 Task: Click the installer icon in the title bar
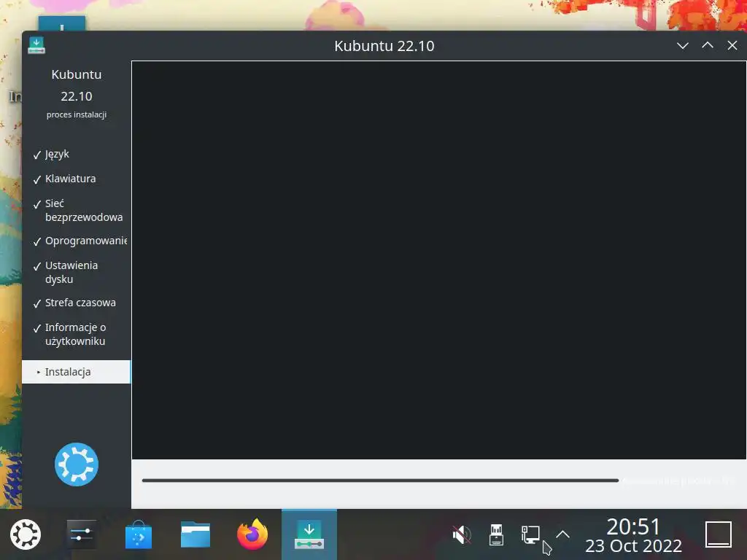pyautogui.click(x=36, y=45)
